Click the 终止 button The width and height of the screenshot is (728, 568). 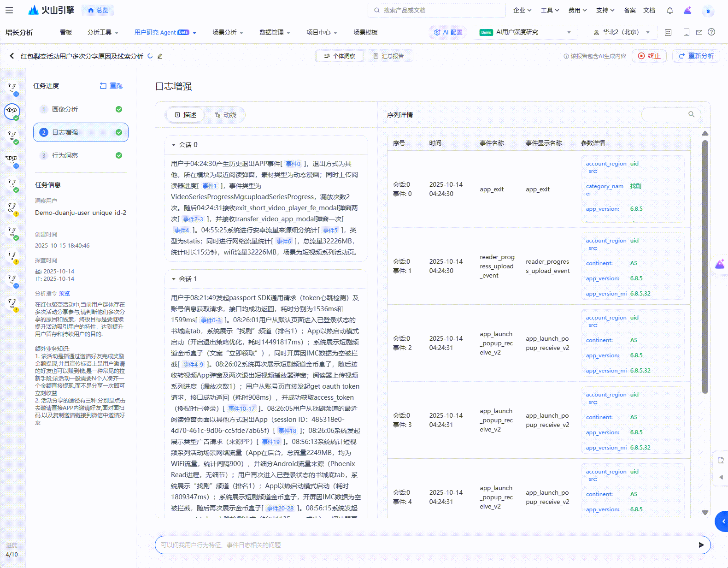tap(649, 56)
